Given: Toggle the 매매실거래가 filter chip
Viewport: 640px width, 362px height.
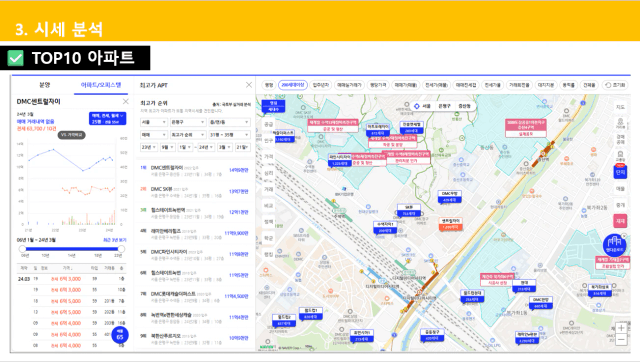Looking at the screenshot, I should click(349, 85).
